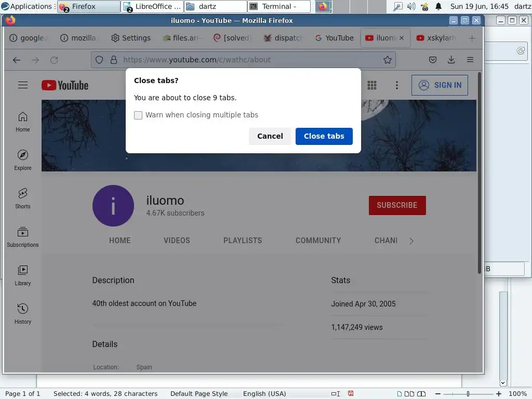The height and width of the screenshot is (399, 532).
Task: Open the YouTube hamburger guide menu
Action: (23, 85)
